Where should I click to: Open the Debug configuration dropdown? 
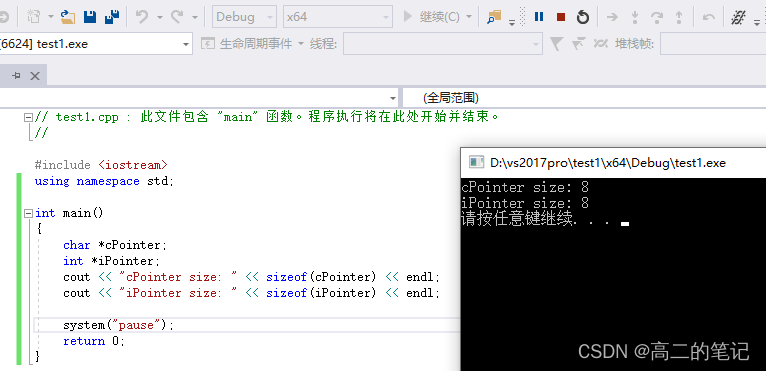tap(244, 17)
